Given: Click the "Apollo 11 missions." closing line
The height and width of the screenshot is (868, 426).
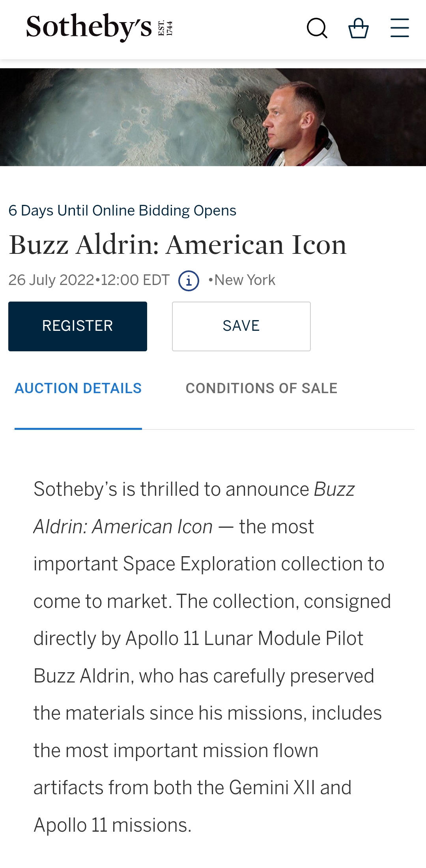Looking at the screenshot, I should point(112,825).
